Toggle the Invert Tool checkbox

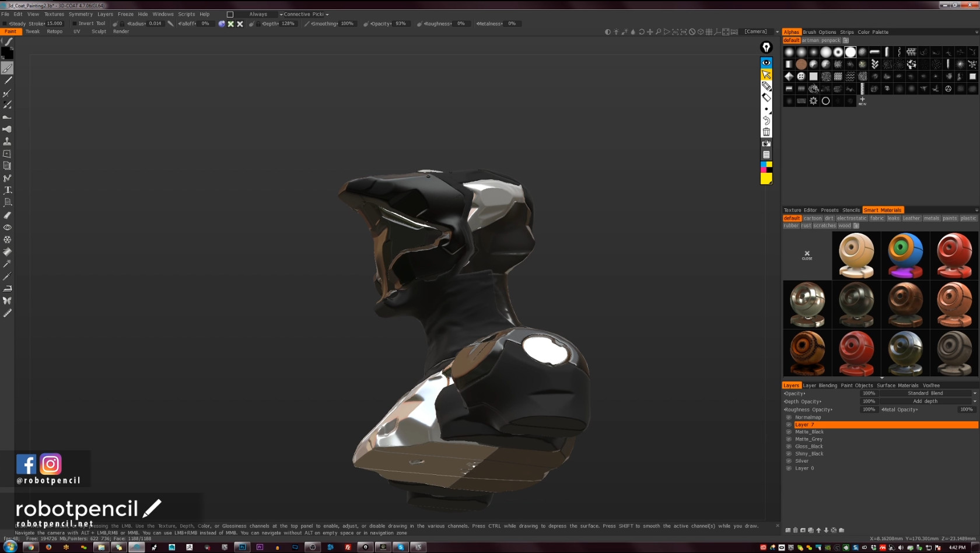(74, 24)
